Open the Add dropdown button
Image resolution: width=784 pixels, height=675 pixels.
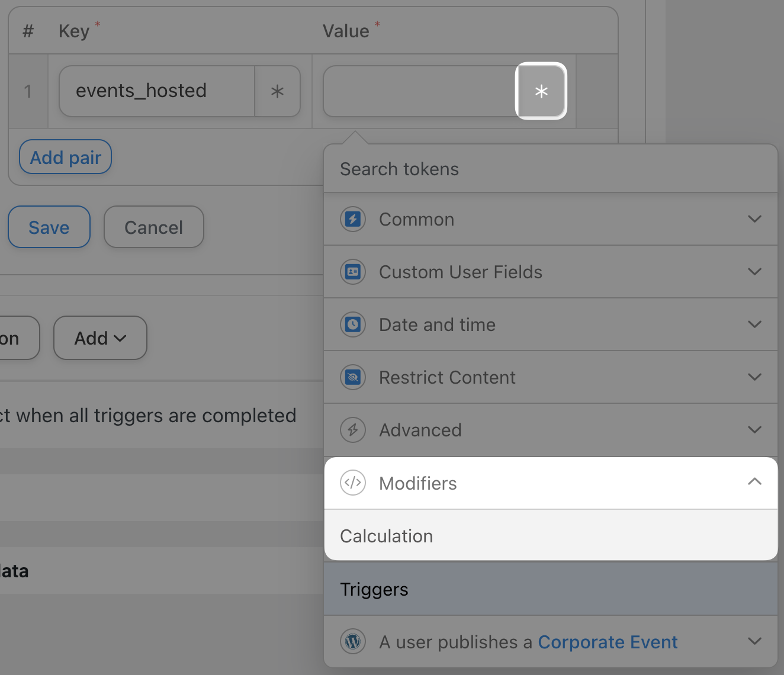click(x=100, y=338)
